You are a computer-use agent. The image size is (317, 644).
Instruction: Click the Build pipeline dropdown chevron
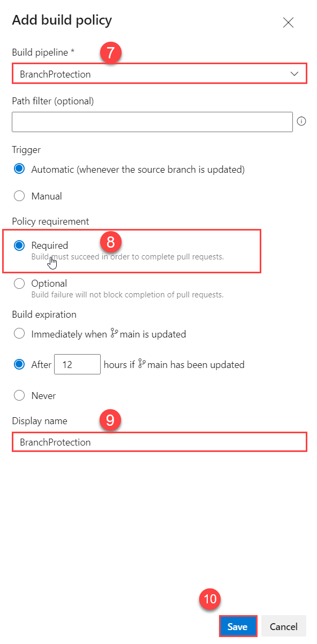[295, 74]
